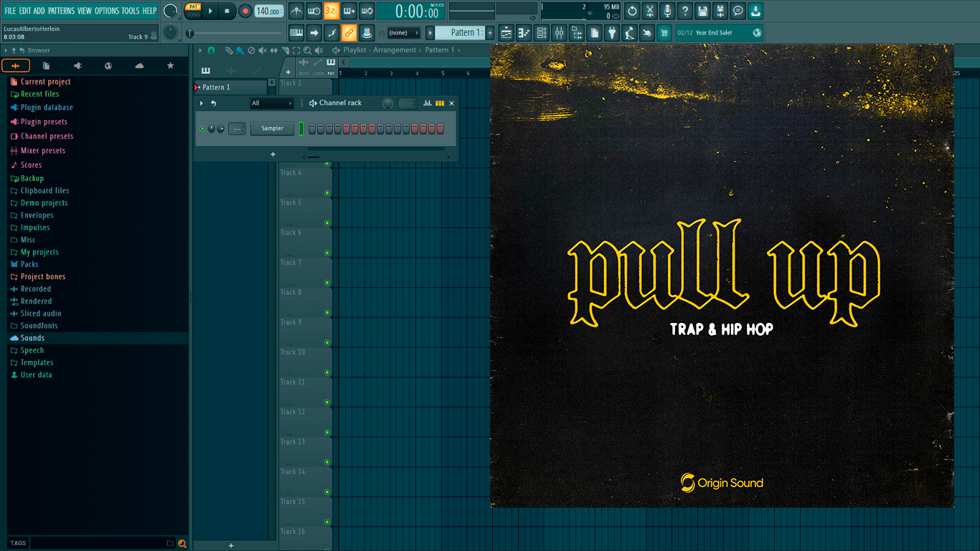Enable wait for input to start playing
The width and height of the screenshot is (980, 551).
[314, 11]
